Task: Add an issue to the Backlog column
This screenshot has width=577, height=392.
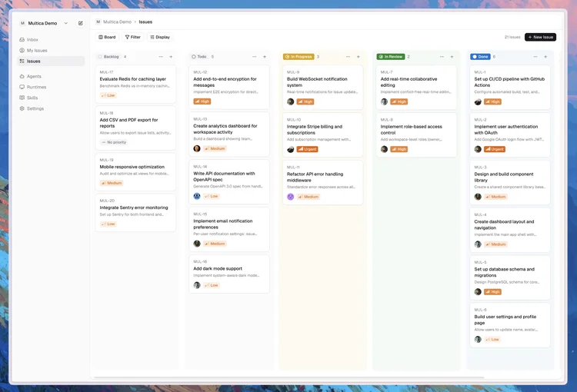Action: point(171,57)
